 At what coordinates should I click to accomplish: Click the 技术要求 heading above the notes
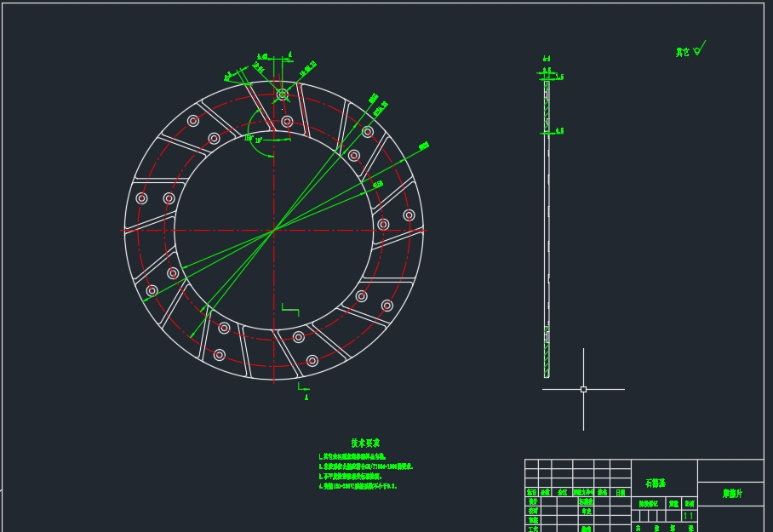pos(366,443)
